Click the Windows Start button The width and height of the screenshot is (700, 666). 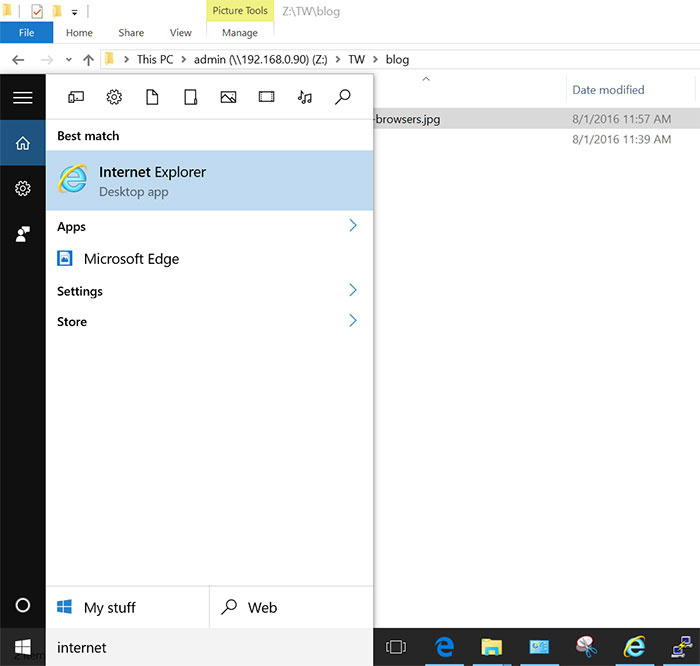point(23,647)
